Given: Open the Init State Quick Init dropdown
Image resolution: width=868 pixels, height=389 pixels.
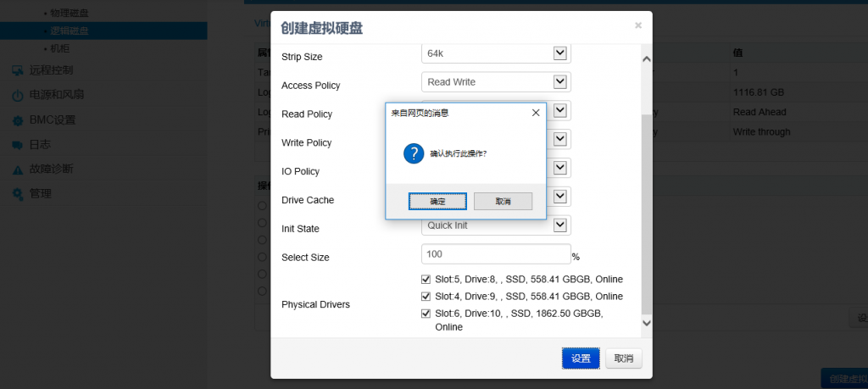Looking at the screenshot, I should 559,225.
